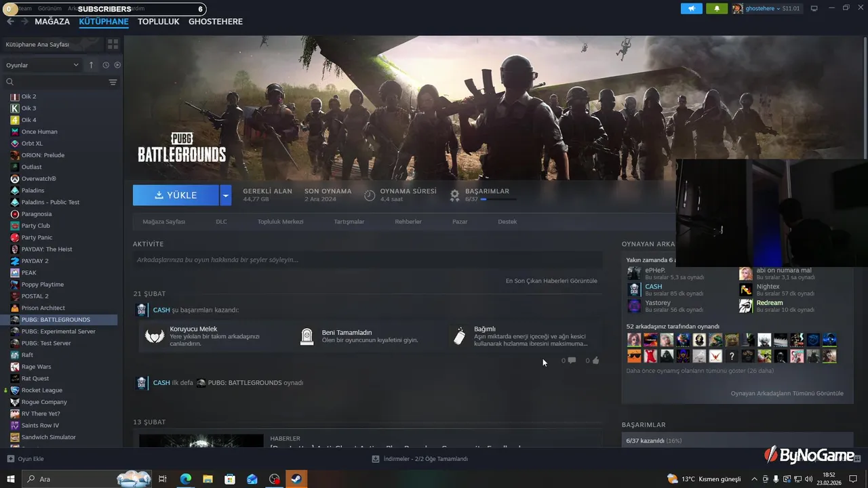Switch library to grid view icon
This screenshot has height=488, width=868.
113,44
